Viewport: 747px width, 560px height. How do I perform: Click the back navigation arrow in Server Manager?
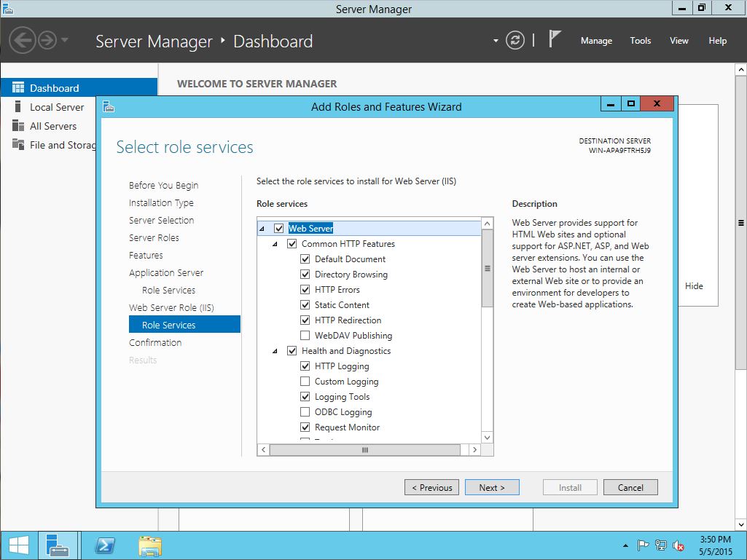(23, 41)
